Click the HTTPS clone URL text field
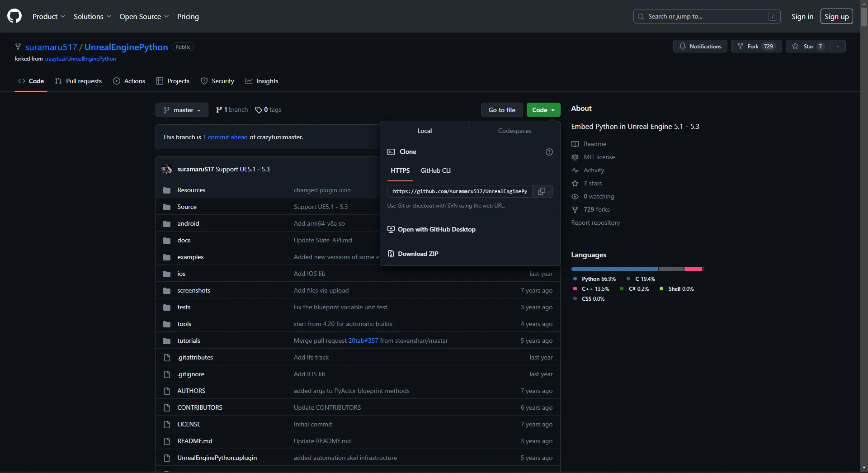Screen dimensions: 868x473 click(460, 191)
